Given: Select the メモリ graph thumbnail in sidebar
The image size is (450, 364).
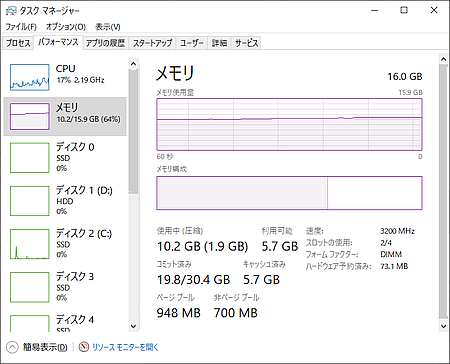Looking at the screenshot, I should (30, 116).
